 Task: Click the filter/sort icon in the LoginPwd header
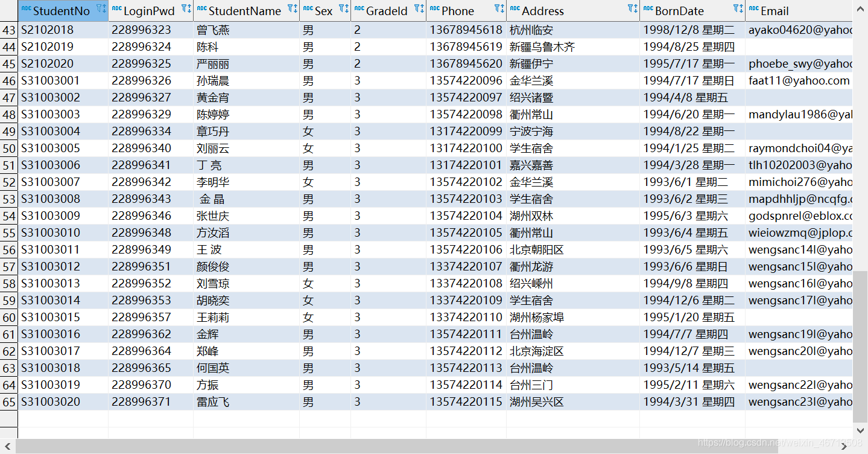[186, 9]
